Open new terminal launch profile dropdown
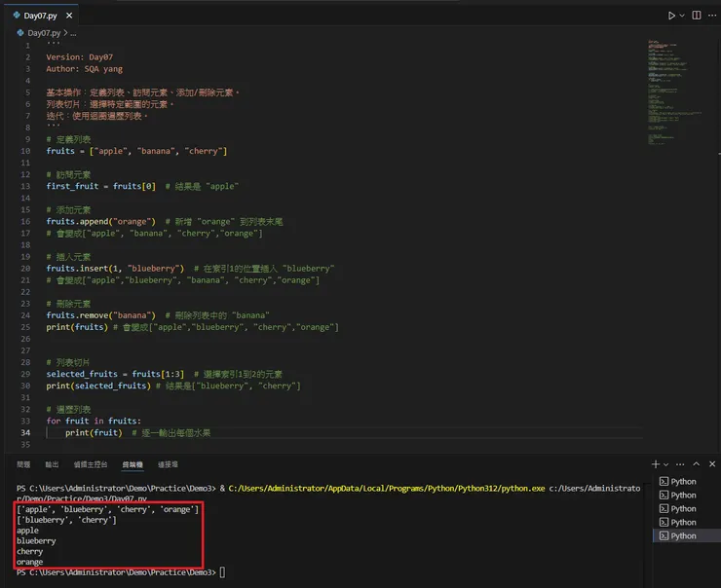 pos(665,464)
